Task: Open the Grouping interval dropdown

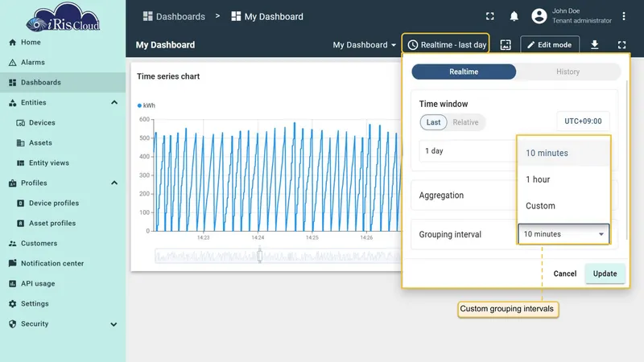Action: [563, 234]
